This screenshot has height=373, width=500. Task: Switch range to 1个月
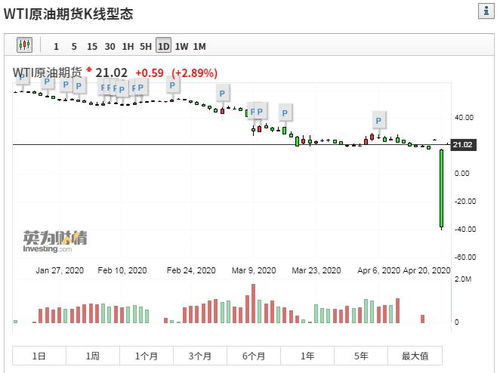[146, 356]
